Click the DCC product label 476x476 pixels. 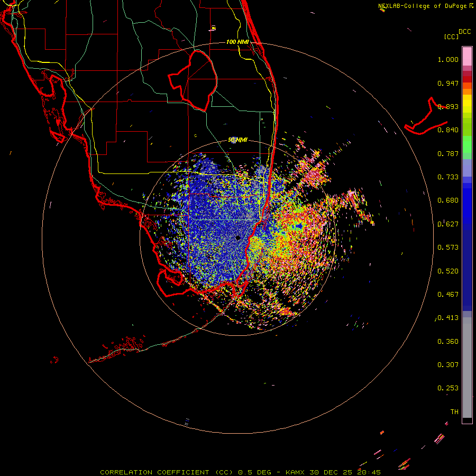[464, 32]
